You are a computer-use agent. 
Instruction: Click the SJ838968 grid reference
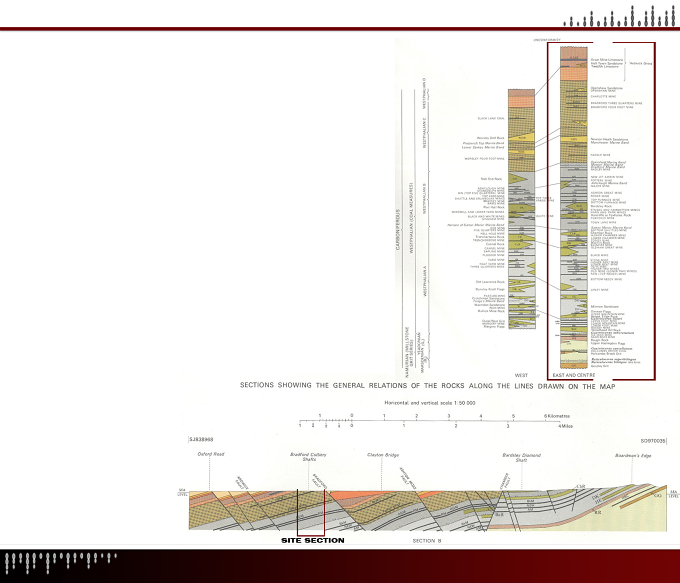click(x=201, y=439)
